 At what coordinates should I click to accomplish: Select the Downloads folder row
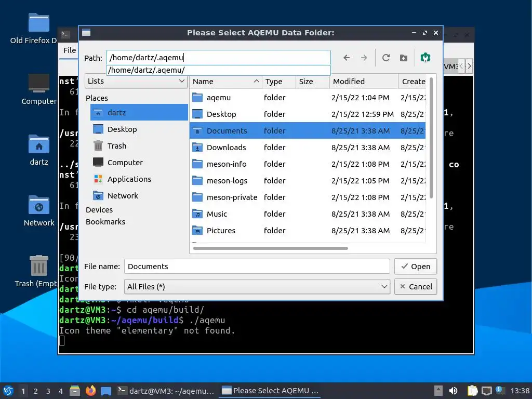[x=308, y=147]
